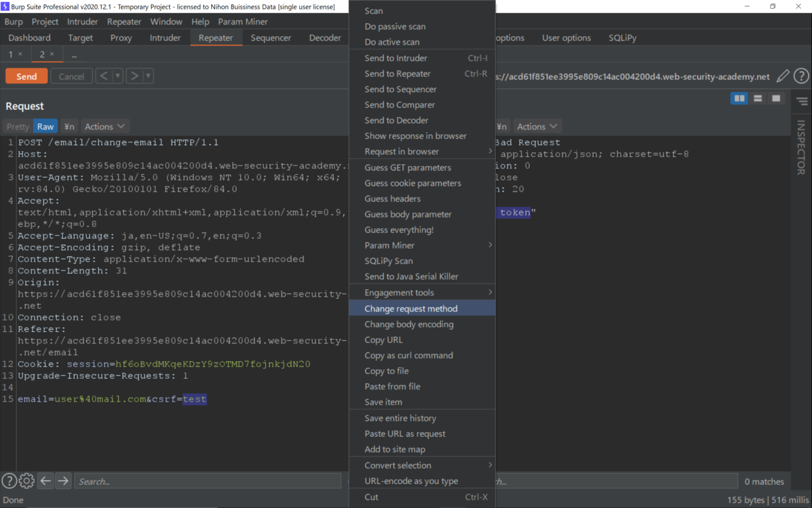Choose Paste URL as request
This screenshot has width=812, height=508.
point(422,433)
